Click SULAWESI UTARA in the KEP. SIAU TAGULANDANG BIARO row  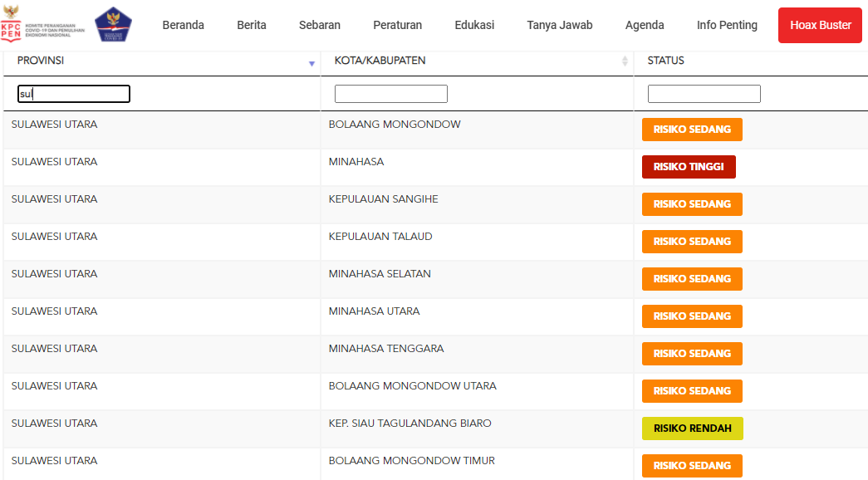(x=54, y=424)
